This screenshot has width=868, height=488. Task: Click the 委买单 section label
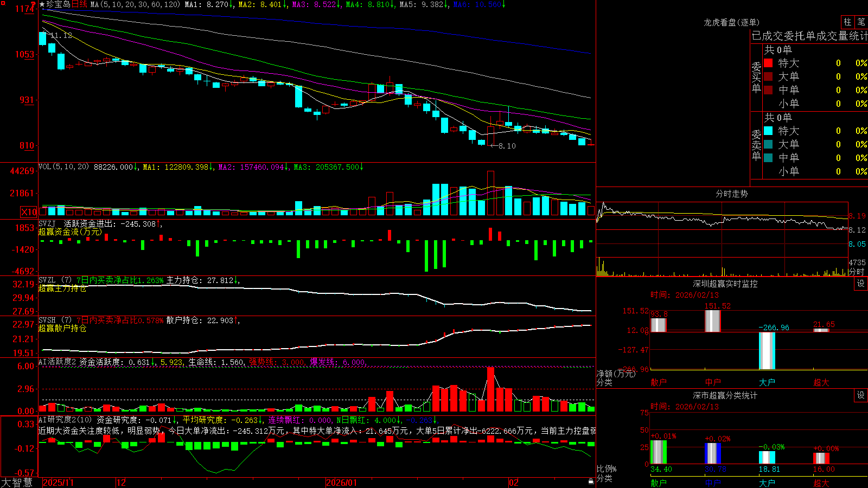coord(756,77)
